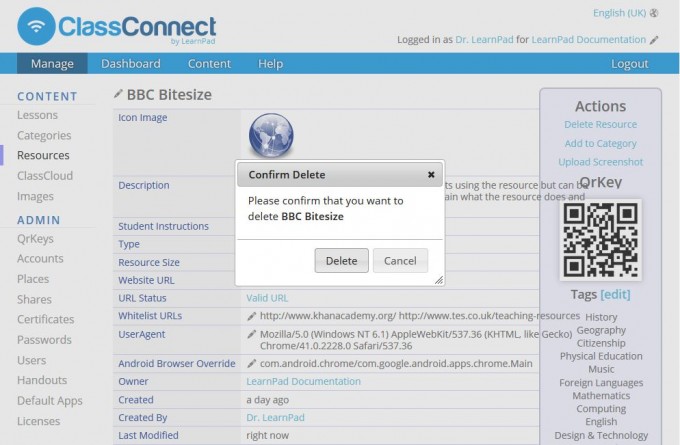The image size is (680, 445).
Task: Open ClassCloud in the sidebar
Action: [x=45, y=176]
